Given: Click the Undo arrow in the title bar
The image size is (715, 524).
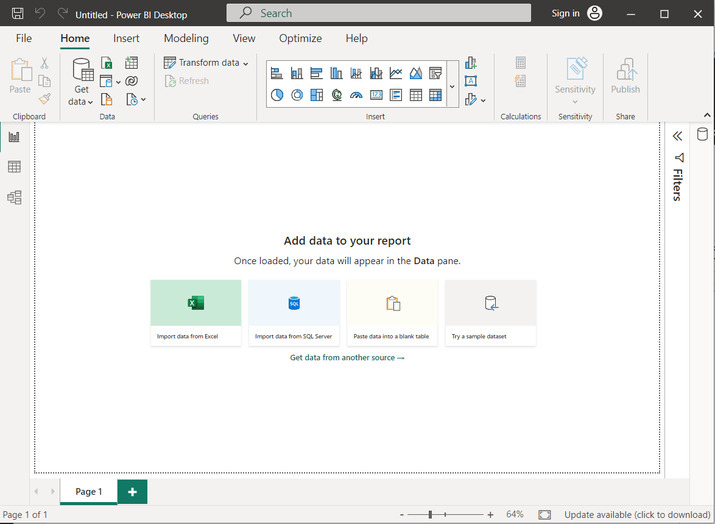Looking at the screenshot, I should point(40,13).
